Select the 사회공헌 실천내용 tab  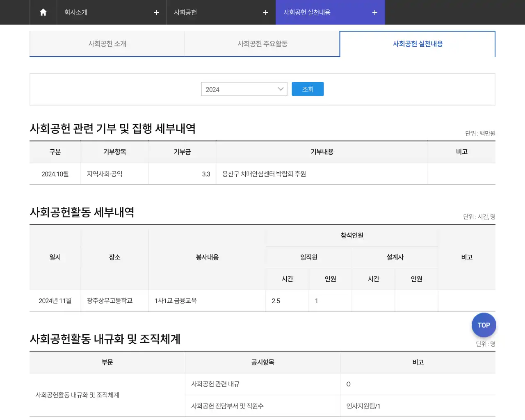[417, 44]
